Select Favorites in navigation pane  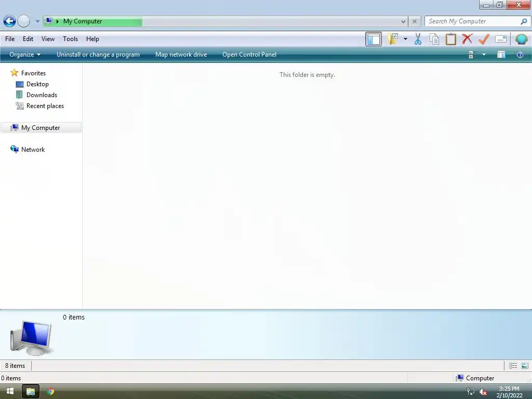[33, 73]
